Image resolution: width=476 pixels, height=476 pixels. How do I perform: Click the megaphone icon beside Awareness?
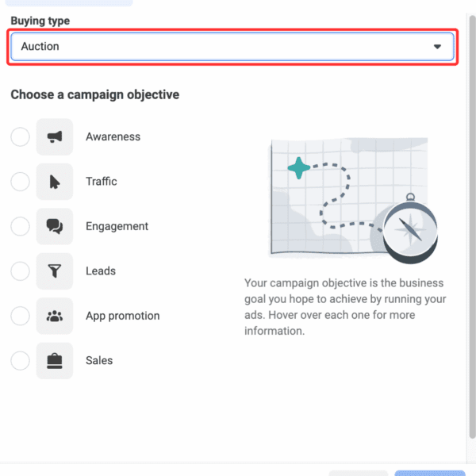coord(55,137)
